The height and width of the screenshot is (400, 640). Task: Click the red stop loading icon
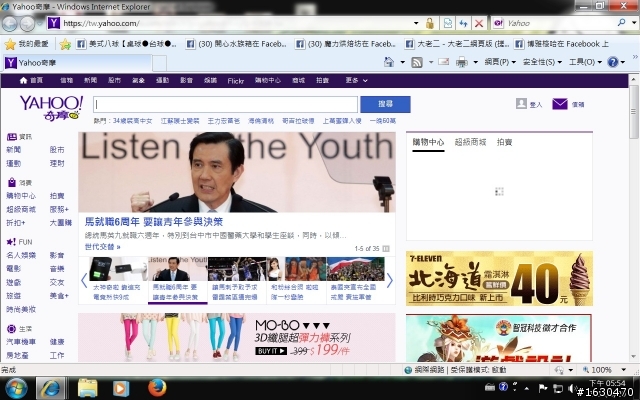click(x=479, y=23)
